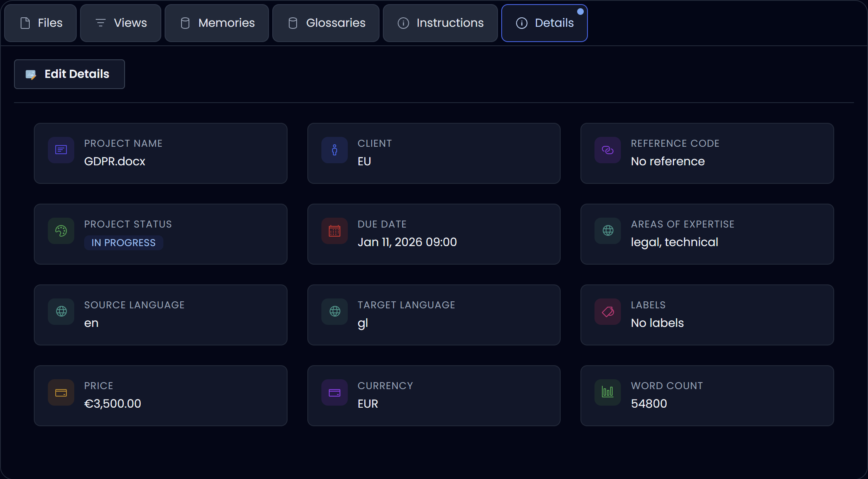Click the IN PROGRESS status badge
868x479 pixels.
tap(123, 243)
